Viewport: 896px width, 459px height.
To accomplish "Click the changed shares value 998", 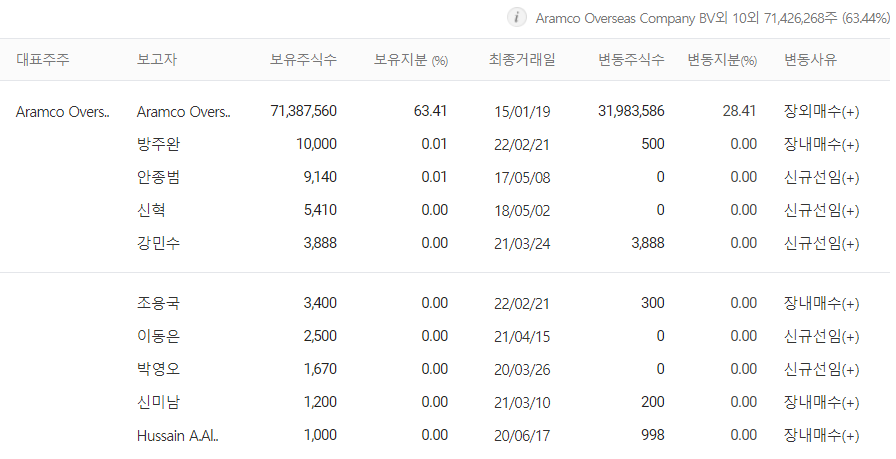I will click(653, 436).
